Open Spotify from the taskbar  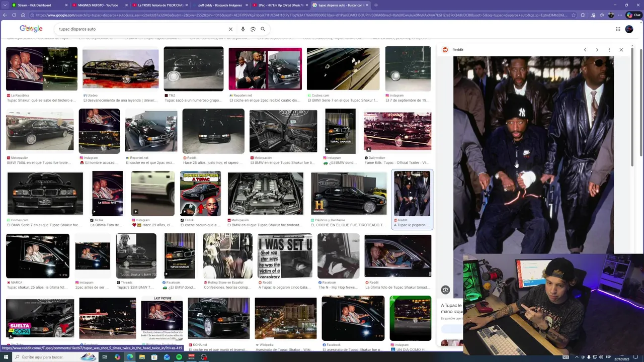(x=179, y=357)
